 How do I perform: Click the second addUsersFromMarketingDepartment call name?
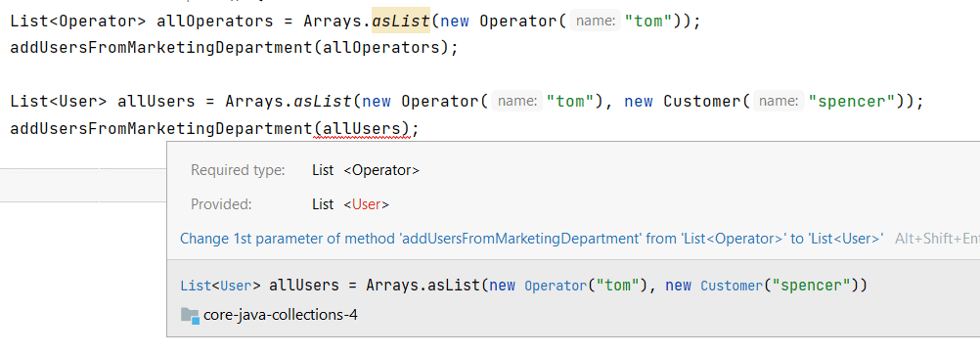pyautogui.click(x=160, y=129)
